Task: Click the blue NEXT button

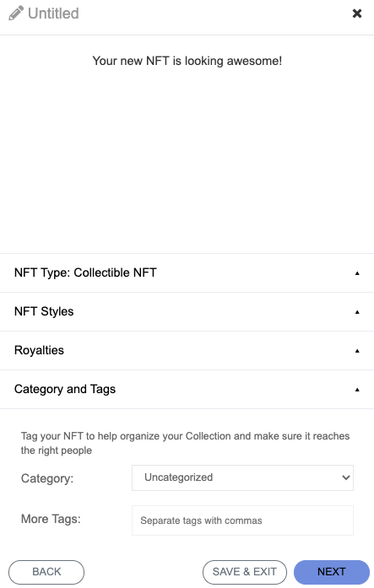Action: (x=332, y=572)
